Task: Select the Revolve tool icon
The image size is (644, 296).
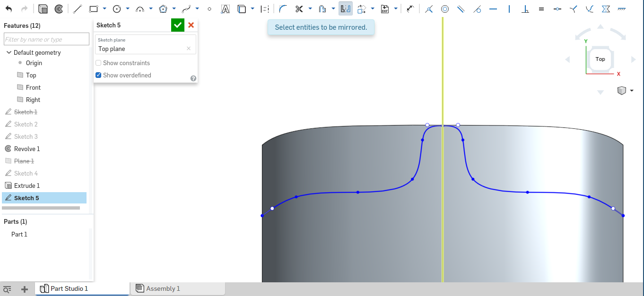Action: tap(59, 8)
